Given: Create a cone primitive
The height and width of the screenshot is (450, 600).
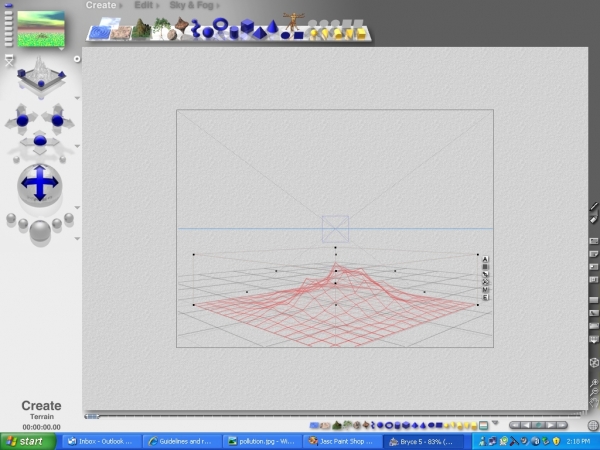Looking at the screenshot, I should pyautogui.click(x=272, y=26).
